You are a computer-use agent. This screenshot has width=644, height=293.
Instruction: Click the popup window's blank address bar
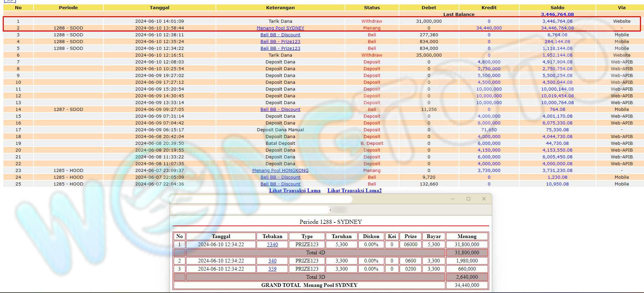coord(250,210)
